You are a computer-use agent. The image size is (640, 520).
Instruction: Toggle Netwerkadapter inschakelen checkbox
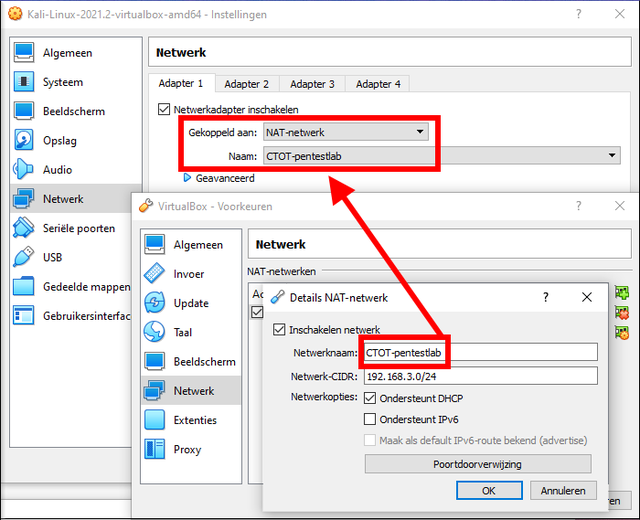pyautogui.click(x=164, y=109)
